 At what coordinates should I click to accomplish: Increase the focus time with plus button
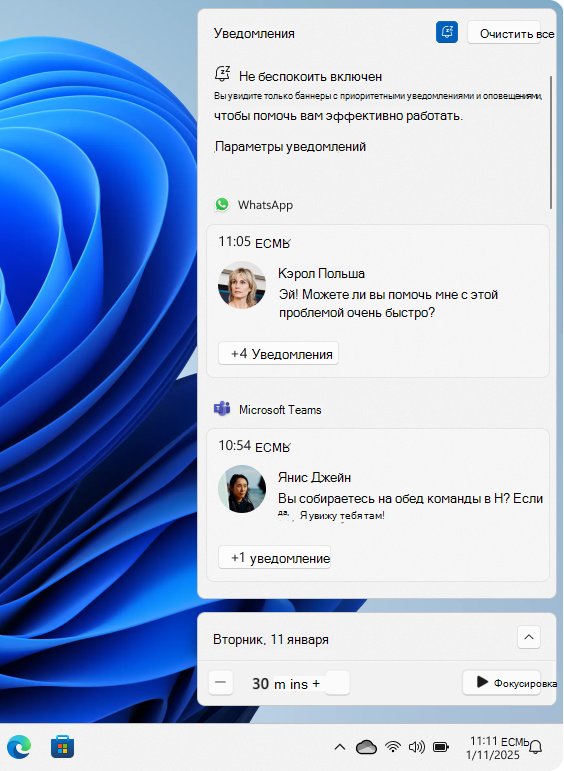click(x=337, y=683)
